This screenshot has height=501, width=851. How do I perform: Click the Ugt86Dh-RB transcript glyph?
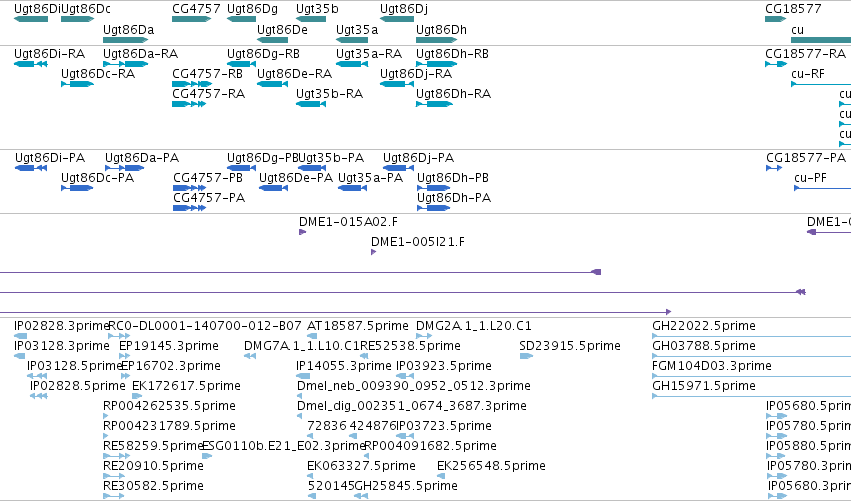pyautogui.click(x=437, y=64)
